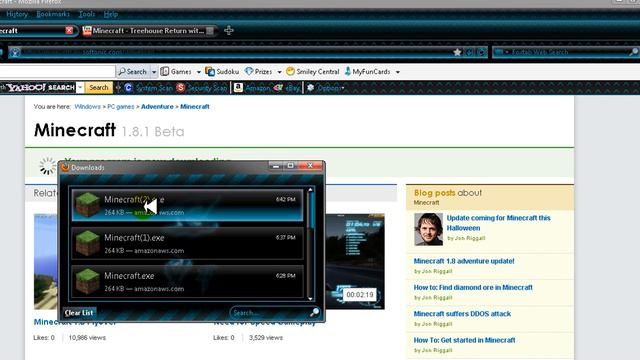
Task: Open the Help menu
Action: (x=111, y=14)
